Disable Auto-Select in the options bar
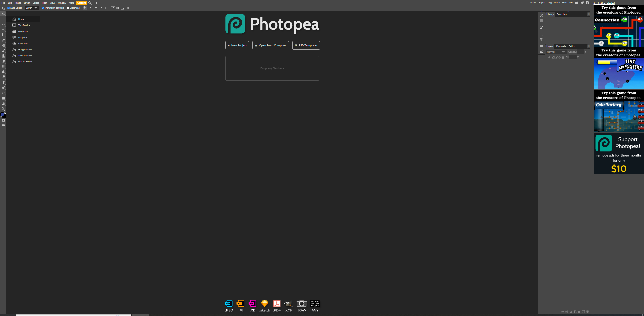The height and width of the screenshot is (316, 644). point(9,8)
